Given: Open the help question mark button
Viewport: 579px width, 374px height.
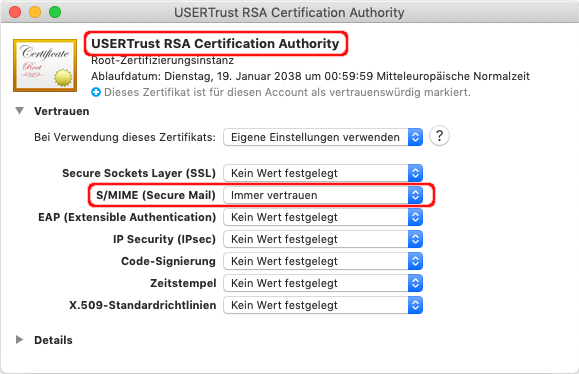Looking at the screenshot, I should 439,136.
